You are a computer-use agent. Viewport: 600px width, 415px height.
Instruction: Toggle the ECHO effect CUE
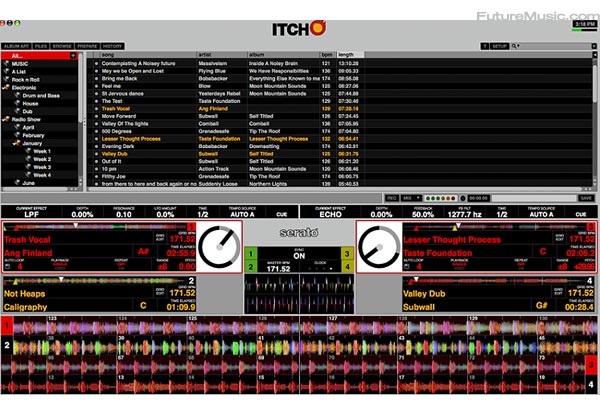pyautogui.click(x=581, y=214)
